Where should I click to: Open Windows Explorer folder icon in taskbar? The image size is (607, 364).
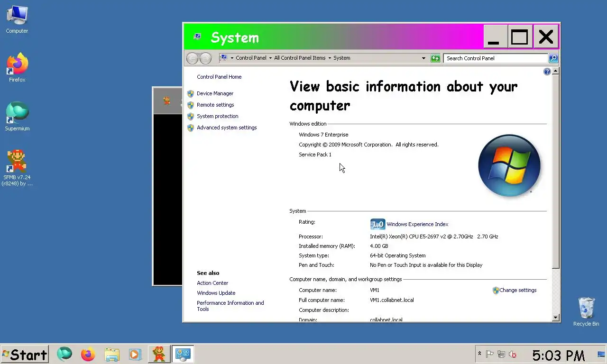(112, 354)
